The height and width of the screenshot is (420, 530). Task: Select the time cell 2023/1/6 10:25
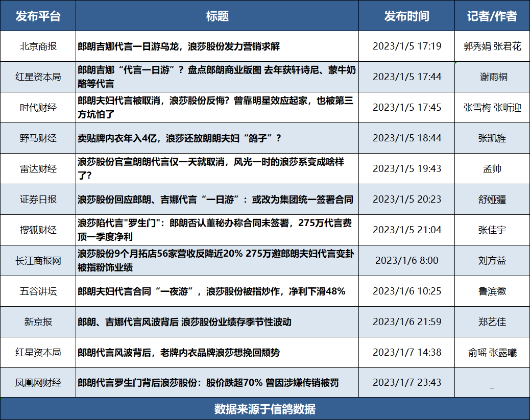point(406,291)
